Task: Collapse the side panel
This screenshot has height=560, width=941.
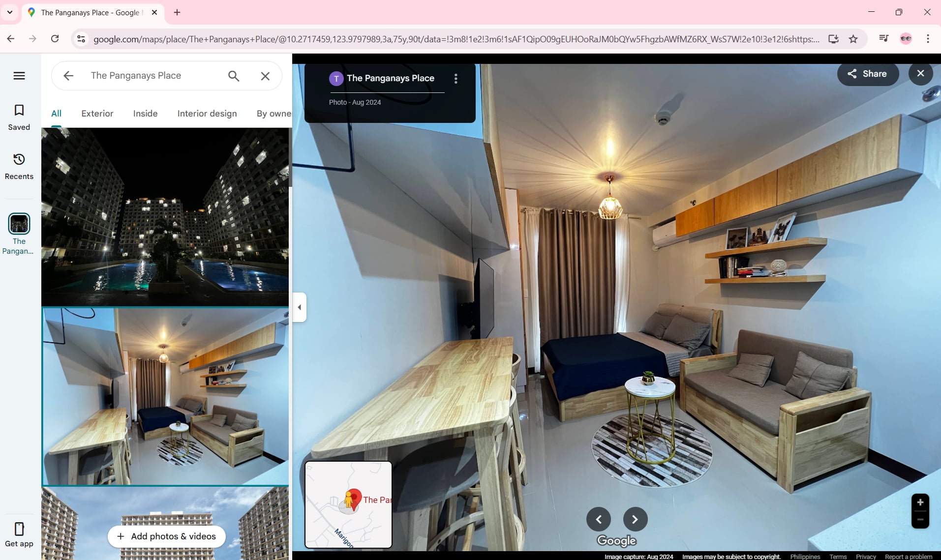Action: 299,307
